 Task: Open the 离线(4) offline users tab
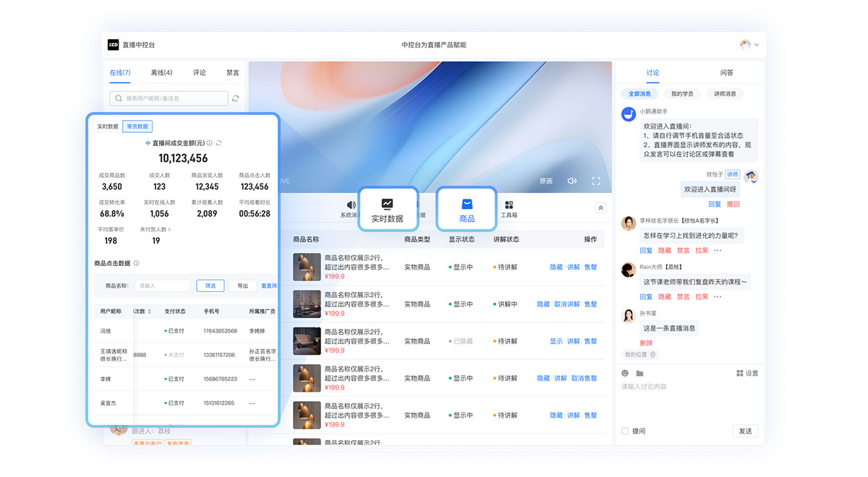pyautogui.click(x=161, y=72)
